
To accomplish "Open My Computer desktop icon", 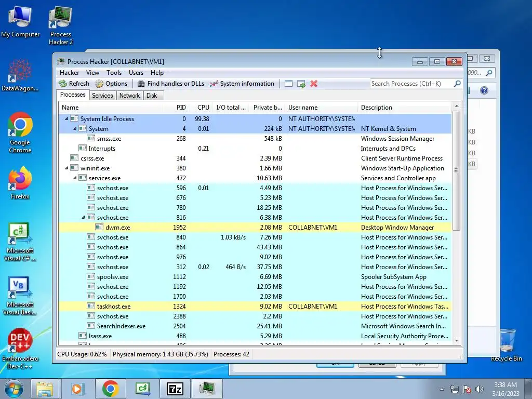I will 20,22.
